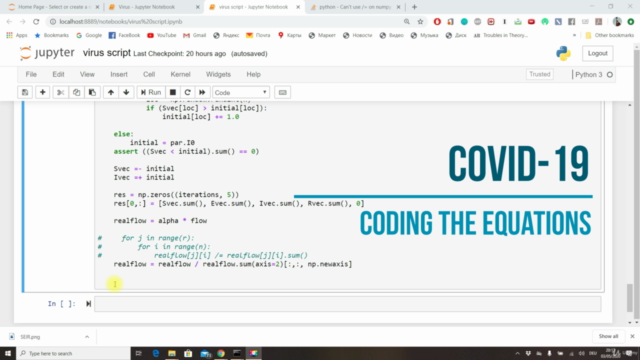Click the taskbar search box

point(73,353)
